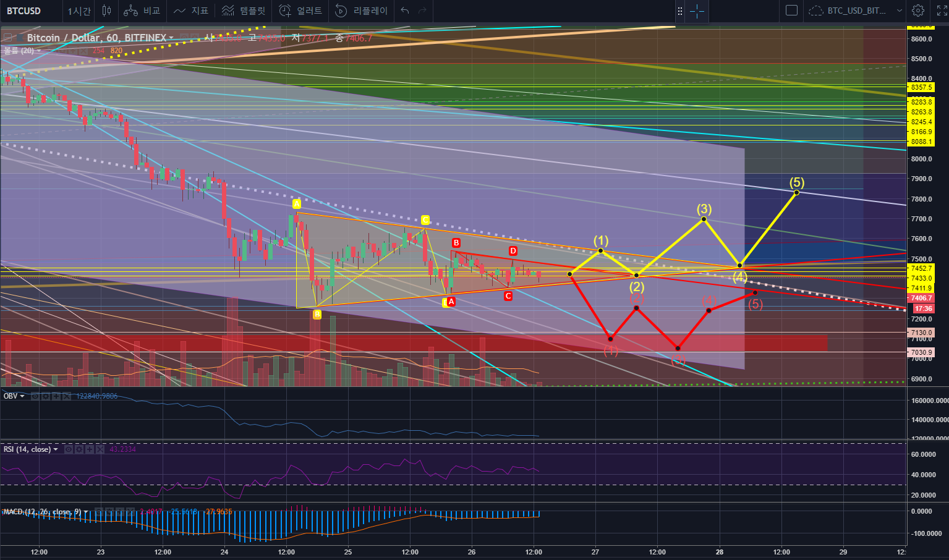Open the 지표 indicators list
949x560 pixels.
pos(191,11)
